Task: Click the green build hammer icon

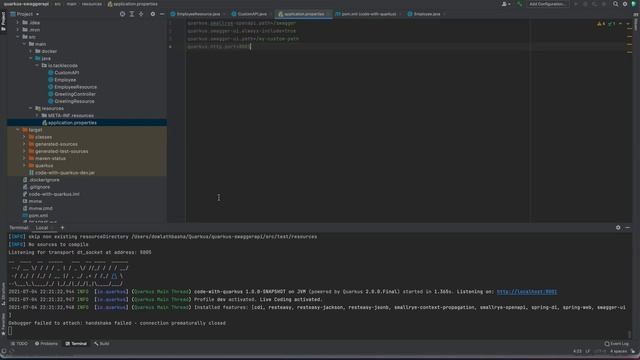Action: 519,4
